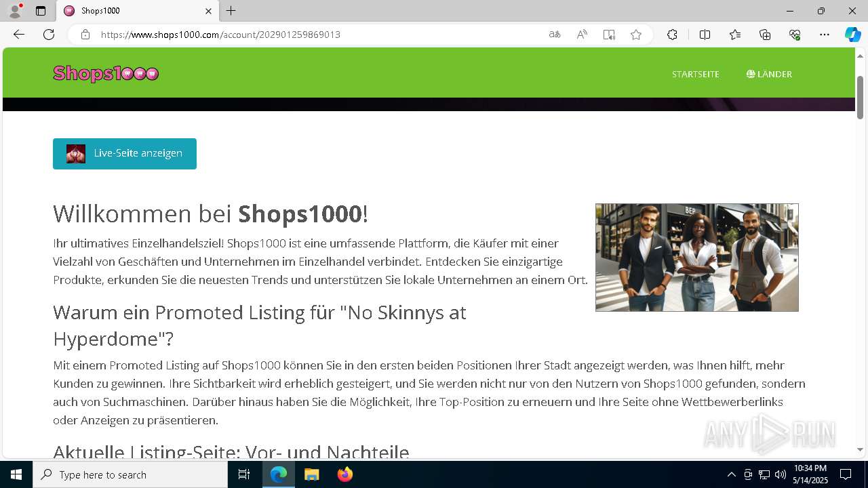The width and height of the screenshot is (868, 488).
Task: Close the Shops1000 tab
Action: (x=208, y=11)
